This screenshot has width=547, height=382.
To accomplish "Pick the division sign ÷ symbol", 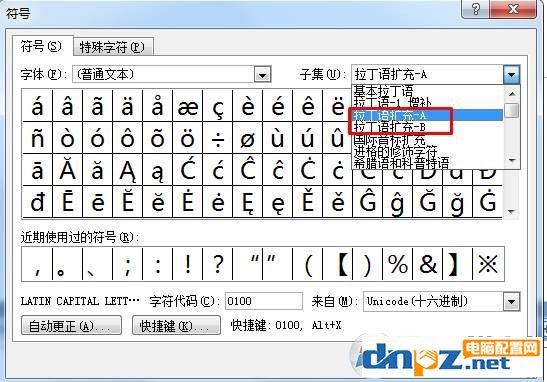I will click(218, 138).
